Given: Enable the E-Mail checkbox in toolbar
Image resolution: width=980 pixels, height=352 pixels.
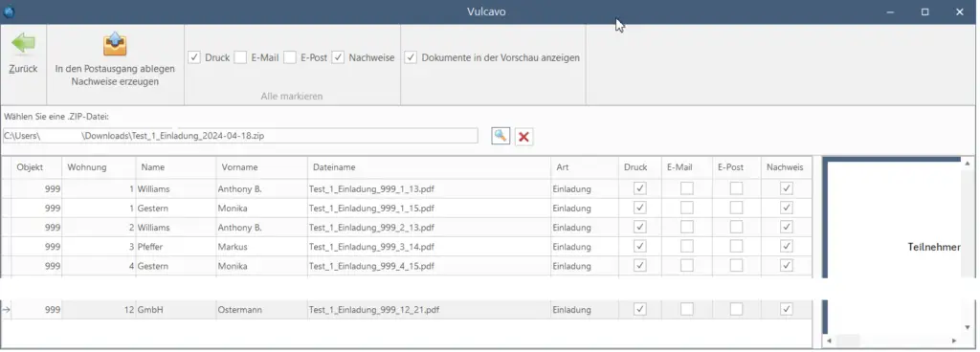Looking at the screenshot, I should point(240,57).
